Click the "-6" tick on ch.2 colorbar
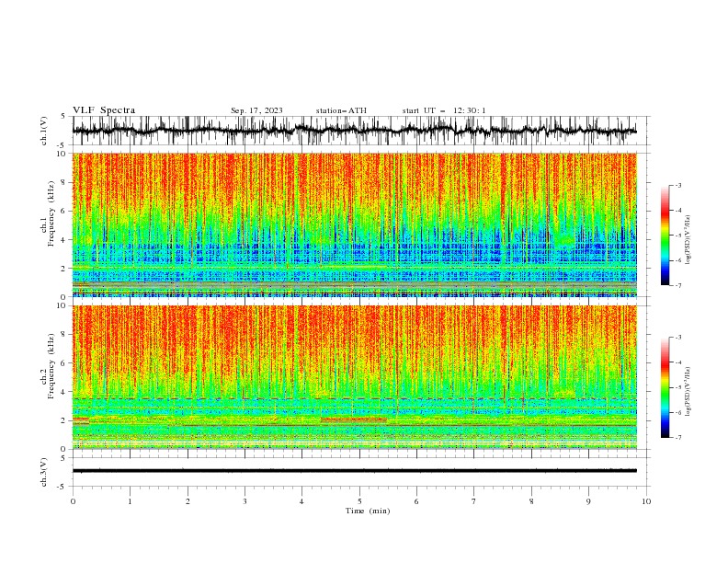The image size is (728, 563). [677, 412]
